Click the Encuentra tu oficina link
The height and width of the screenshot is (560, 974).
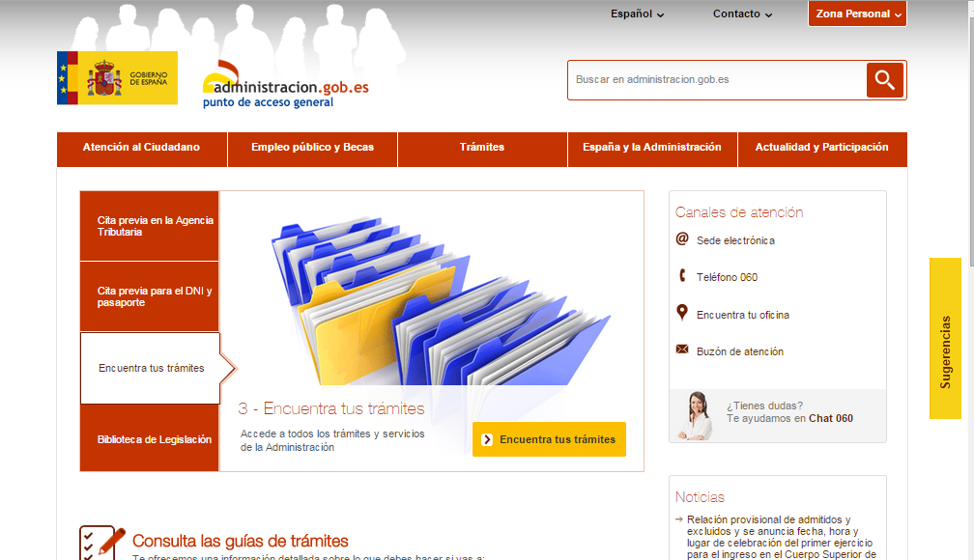(742, 315)
